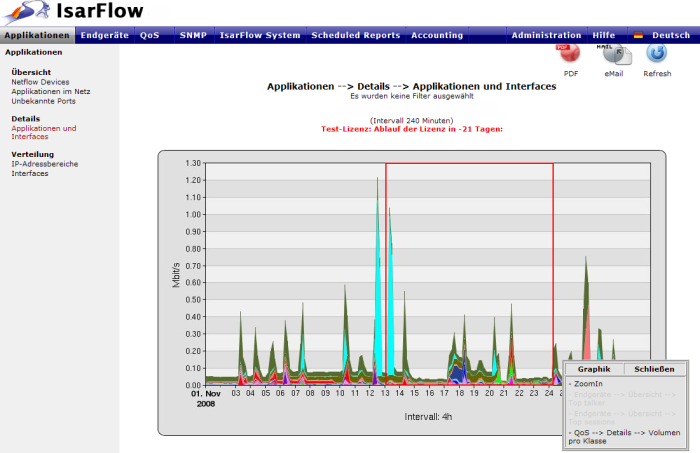
Task: Click the Übersicht sidebar heading
Action: tap(31, 72)
